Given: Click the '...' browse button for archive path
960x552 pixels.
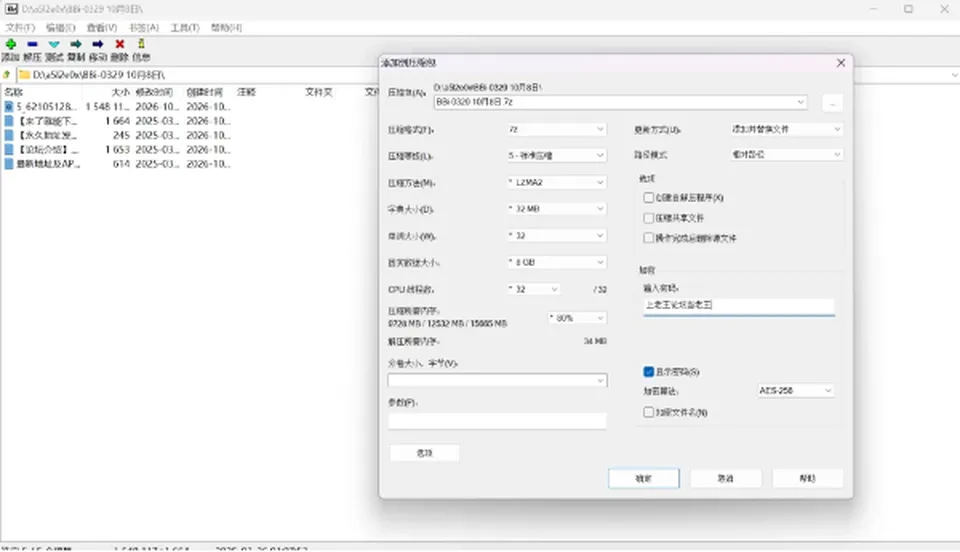Looking at the screenshot, I should point(832,103).
